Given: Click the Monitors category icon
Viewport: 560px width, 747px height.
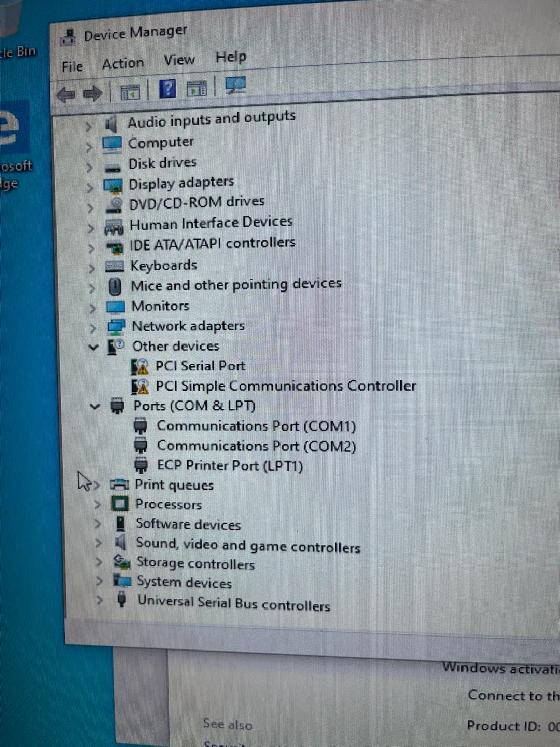Looking at the screenshot, I should [116, 308].
